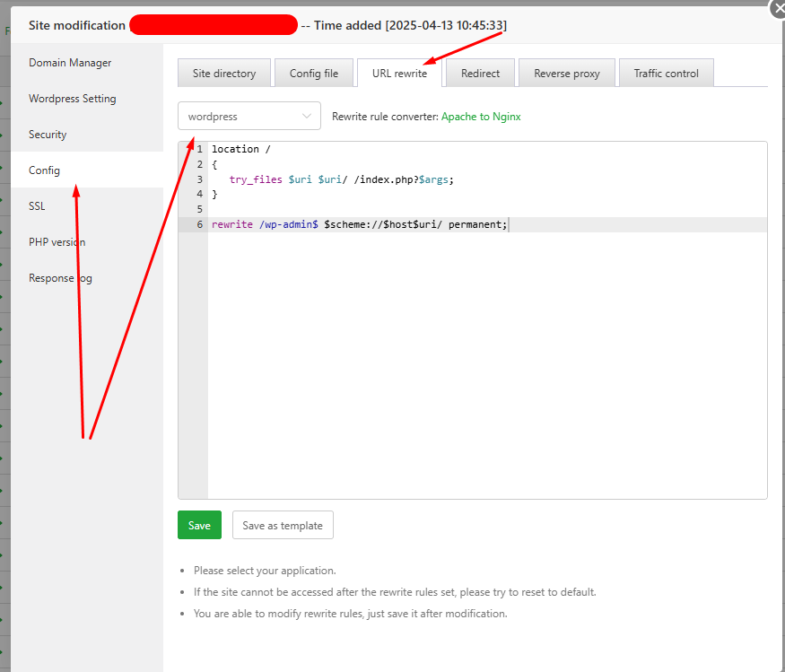Click line number 5 in the gutter
The height and width of the screenshot is (672, 785).
(200, 209)
